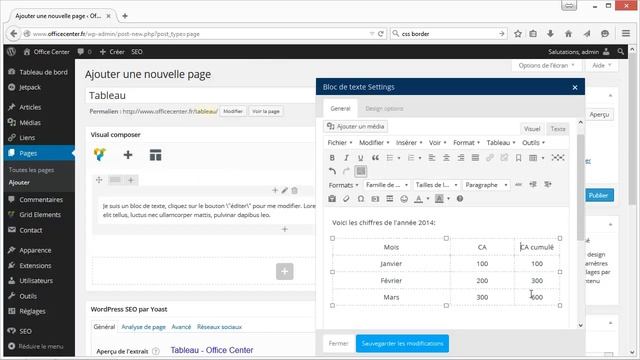Apply italic formatting
640x360 pixels.
click(x=346, y=158)
